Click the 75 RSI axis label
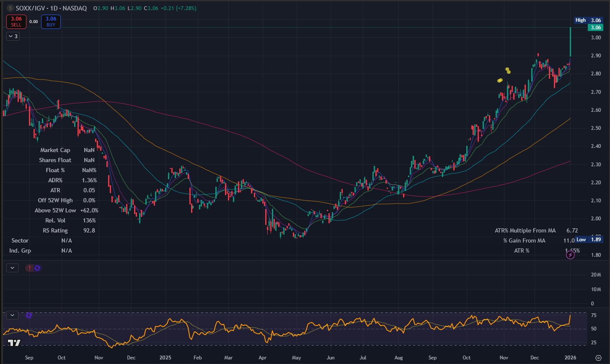 [x=594, y=316]
